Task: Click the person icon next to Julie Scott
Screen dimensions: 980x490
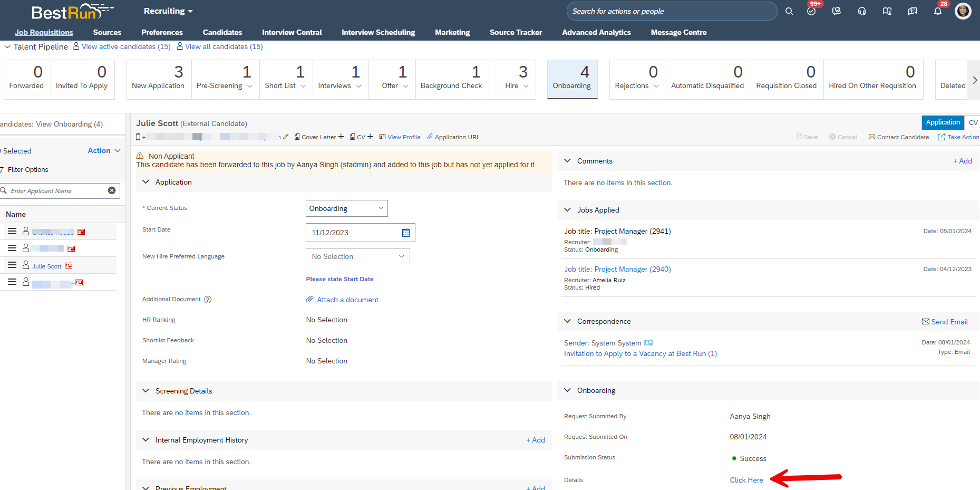Action: click(x=25, y=265)
